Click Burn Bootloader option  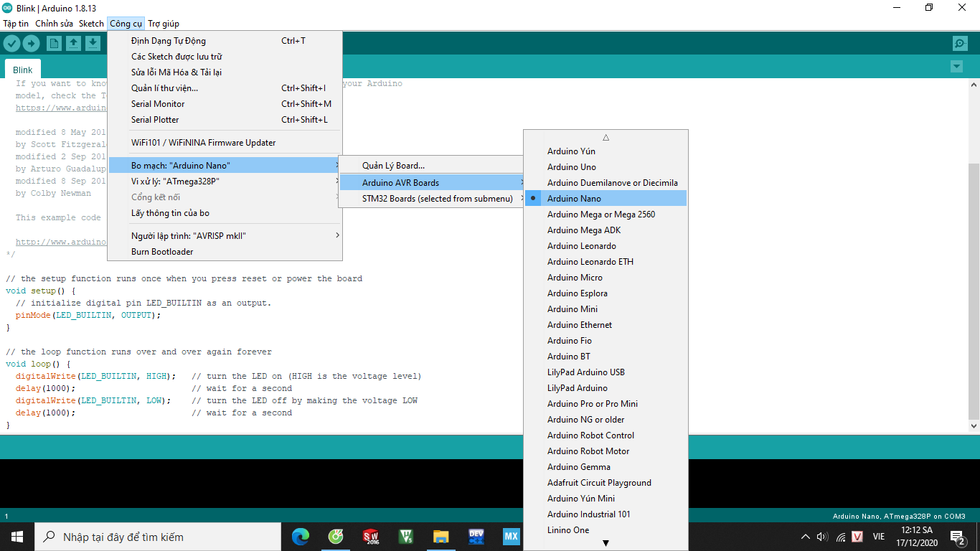coord(162,252)
